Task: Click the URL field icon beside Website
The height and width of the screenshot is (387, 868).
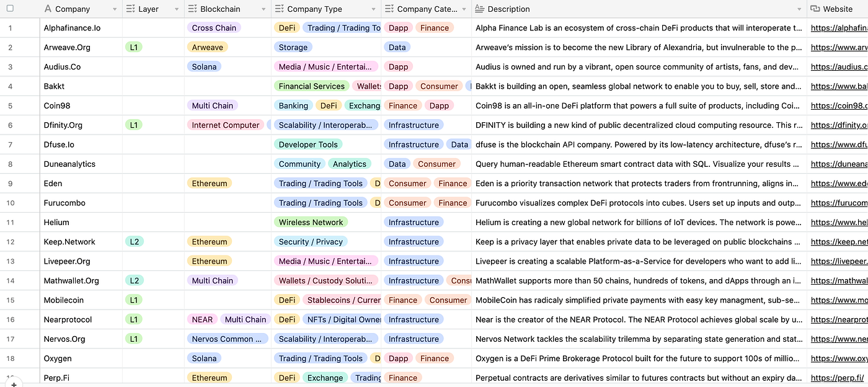Action: [815, 9]
